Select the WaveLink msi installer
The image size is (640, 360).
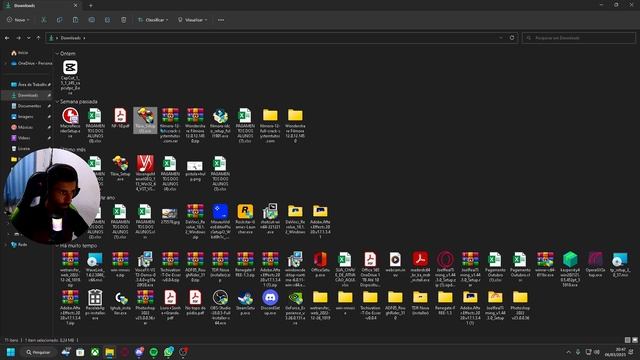[x=95, y=267]
